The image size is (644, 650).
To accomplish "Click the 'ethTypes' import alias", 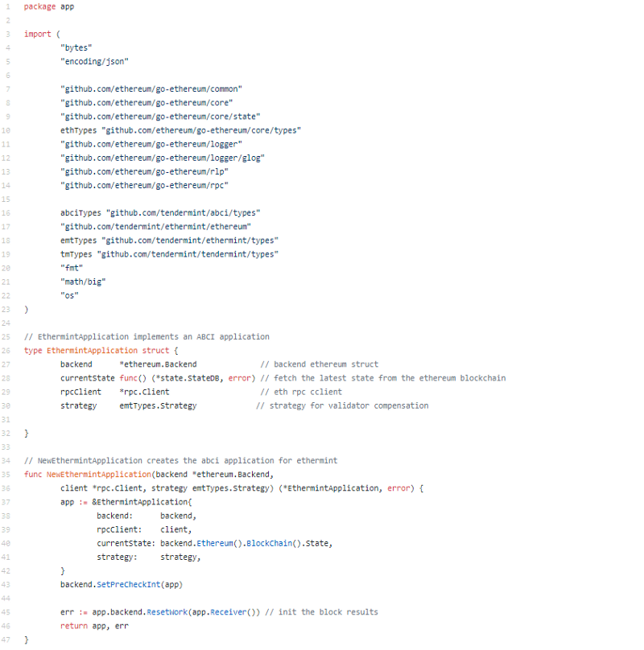I will point(78,130).
